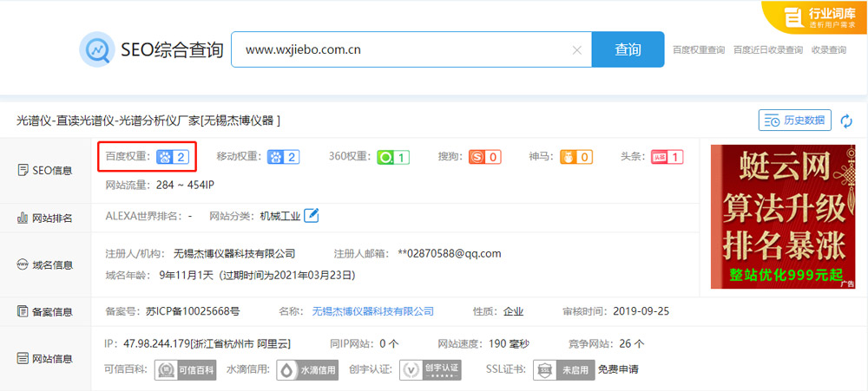Screen dimensions: 868x391
Task: Edit website category with pencil icon
Action: [311, 215]
